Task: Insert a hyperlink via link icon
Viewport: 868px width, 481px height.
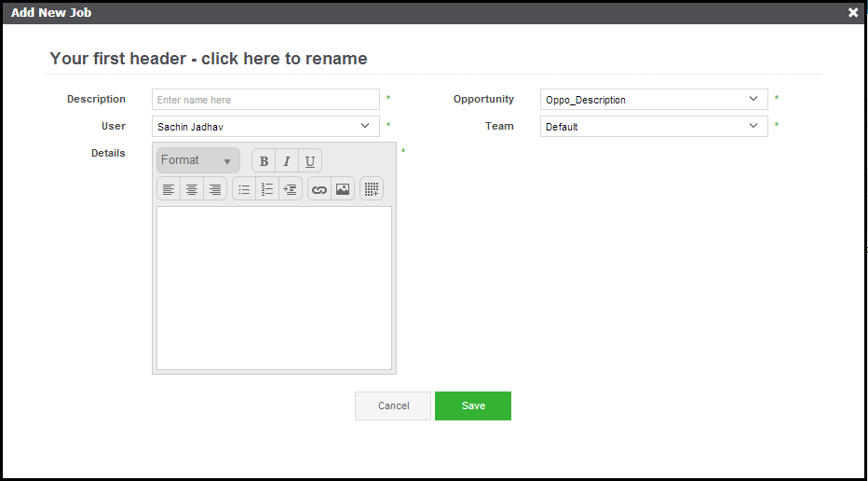Action: click(x=319, y=189)
